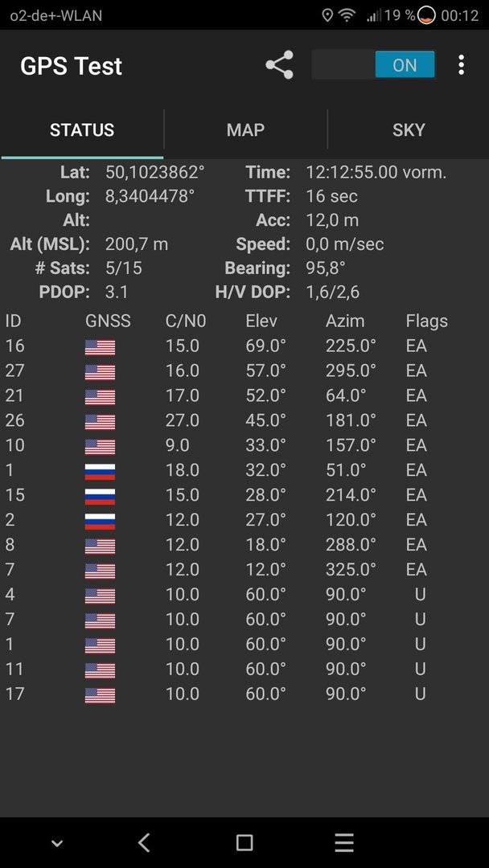Viewport: 489px width, 868px height.
Task: Tap Russian flag for satellite ID 15
Action: tap(100, 496)
